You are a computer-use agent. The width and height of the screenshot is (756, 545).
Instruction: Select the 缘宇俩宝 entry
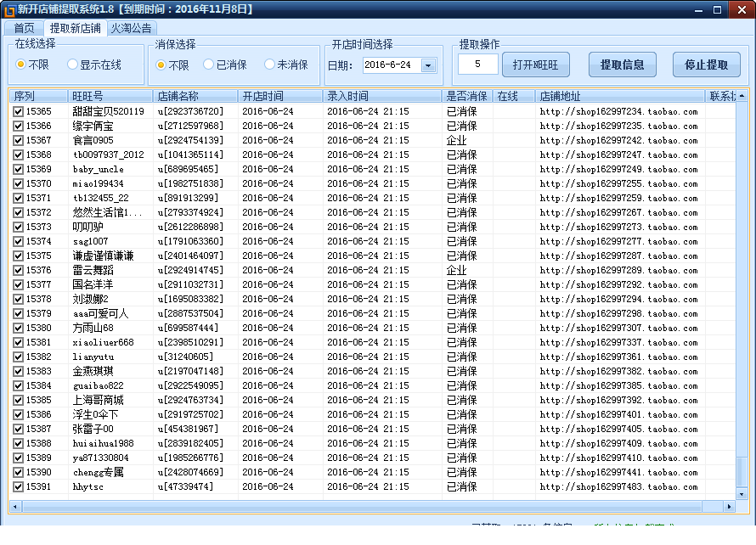[x=93, y=126]
